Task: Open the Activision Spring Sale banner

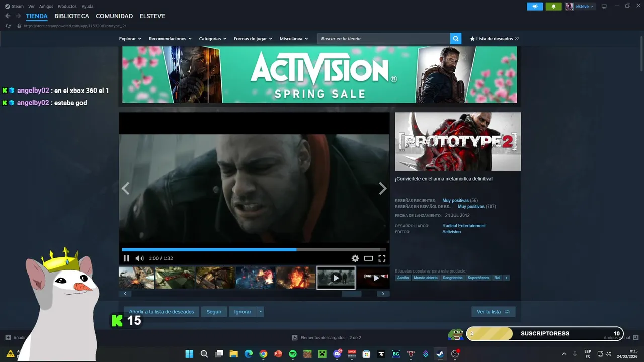Action: point(319,74)
